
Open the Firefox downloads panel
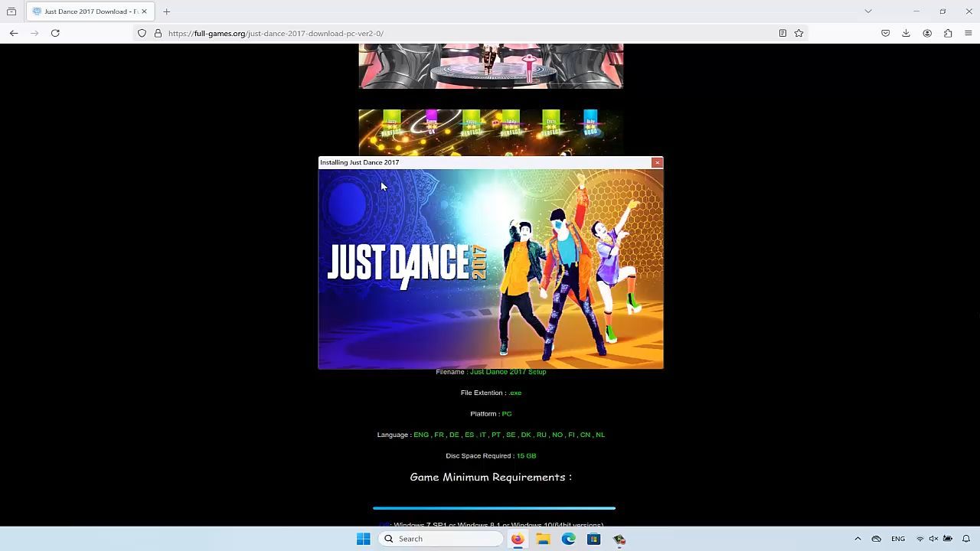906,33
